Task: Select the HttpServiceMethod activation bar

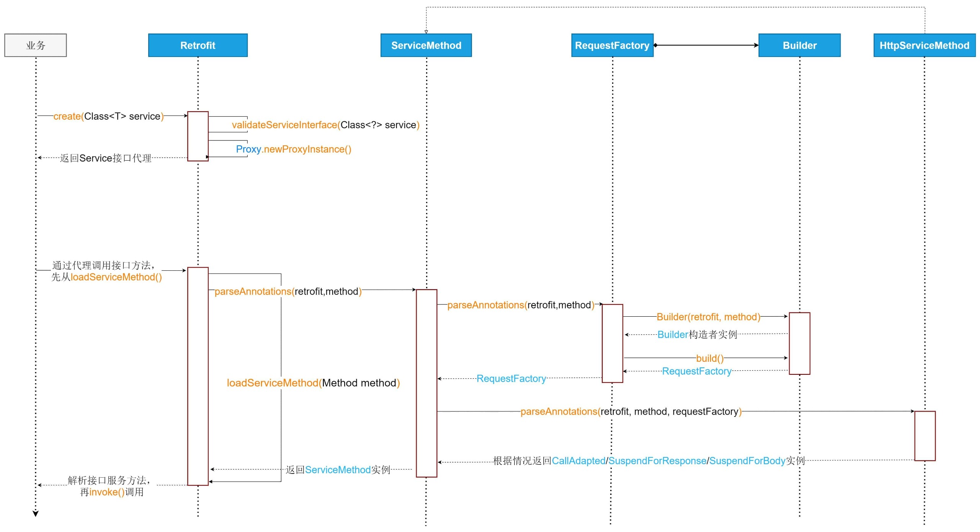Action: 925,436
